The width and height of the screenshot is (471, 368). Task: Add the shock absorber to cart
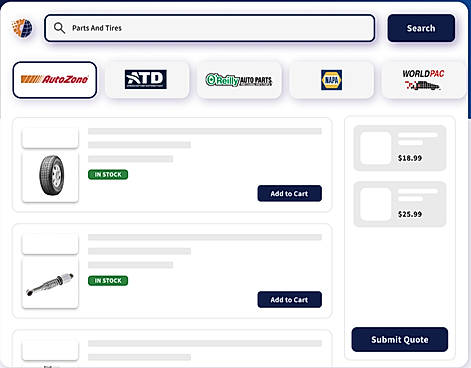click(x=289, y=300)
